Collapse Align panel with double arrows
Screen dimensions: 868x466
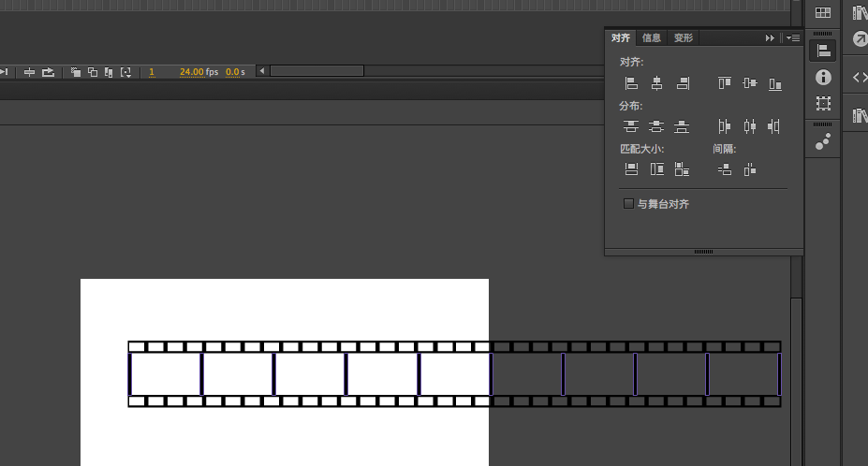click(x=770, y=38)
